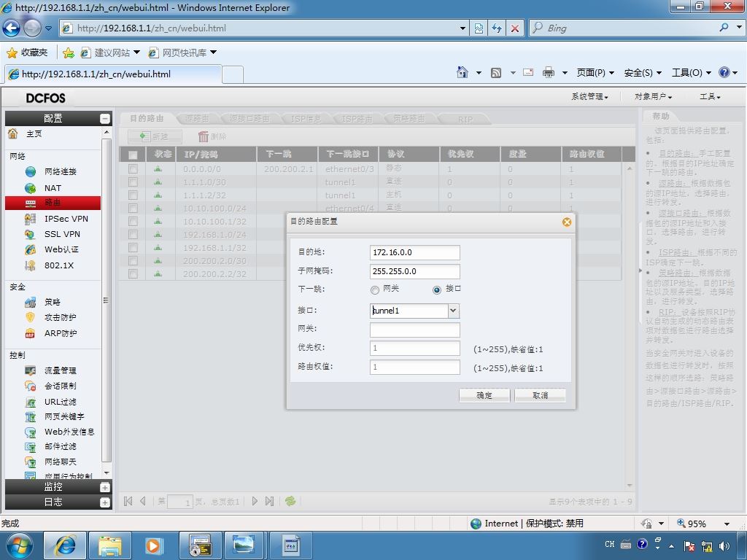Expand the 对象用户 menu
The height and width of the screenshot is (560, 747).
click(653, 97)
